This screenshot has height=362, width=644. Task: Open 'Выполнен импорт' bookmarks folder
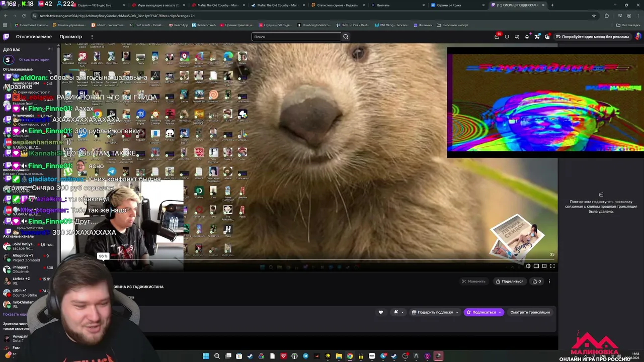point(452,25)
